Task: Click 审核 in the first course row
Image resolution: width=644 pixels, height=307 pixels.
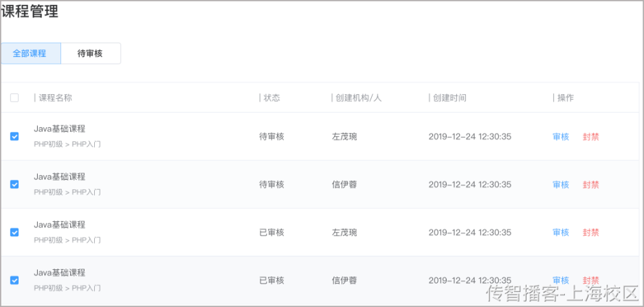Action: (x=561, y=137)
